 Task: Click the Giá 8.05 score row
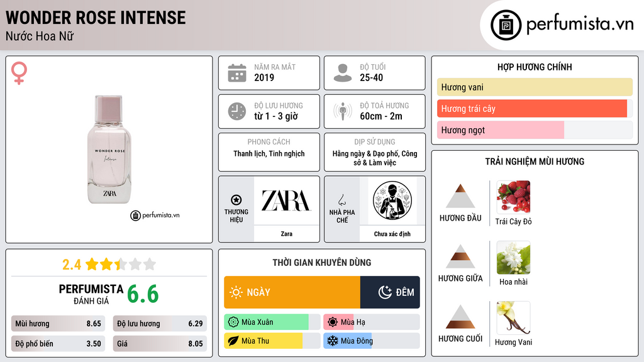(x=160, y=344)
